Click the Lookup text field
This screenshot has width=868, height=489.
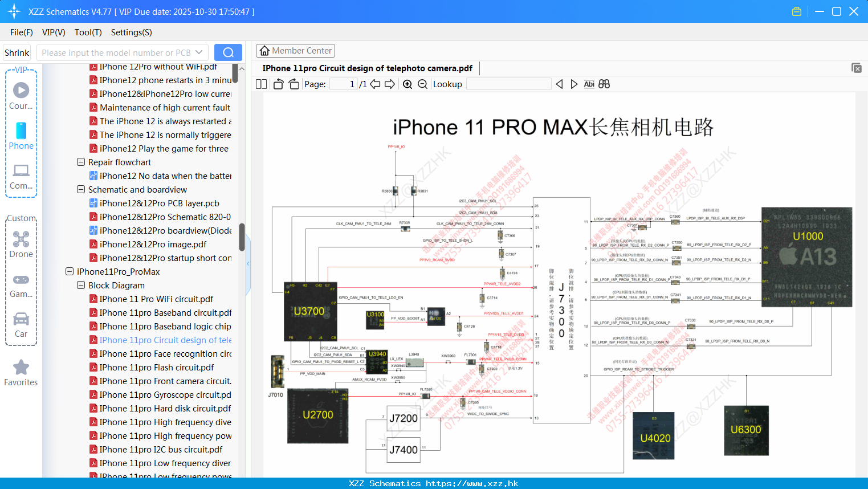[x=509, y=84]
